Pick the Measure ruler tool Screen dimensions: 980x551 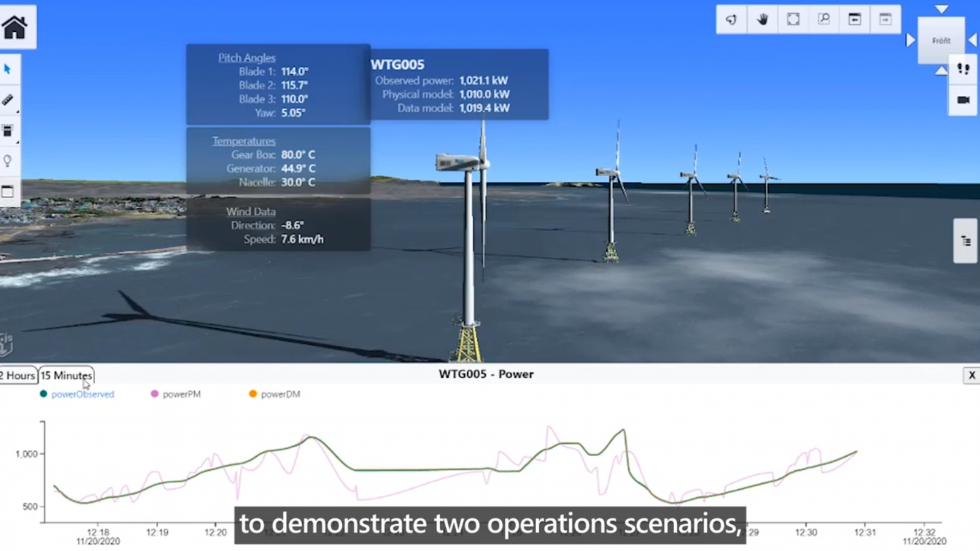[8, 100]
